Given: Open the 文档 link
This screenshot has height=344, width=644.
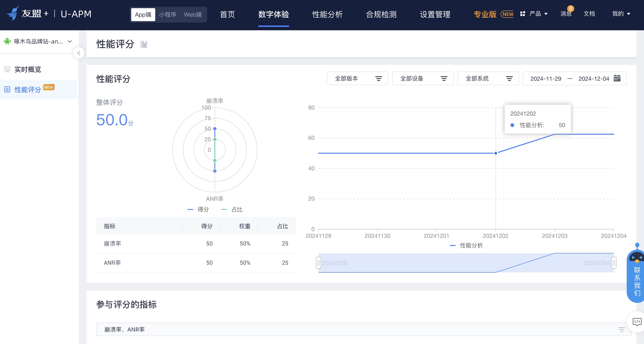Looking at the screenshot, I should pos(589,14).
